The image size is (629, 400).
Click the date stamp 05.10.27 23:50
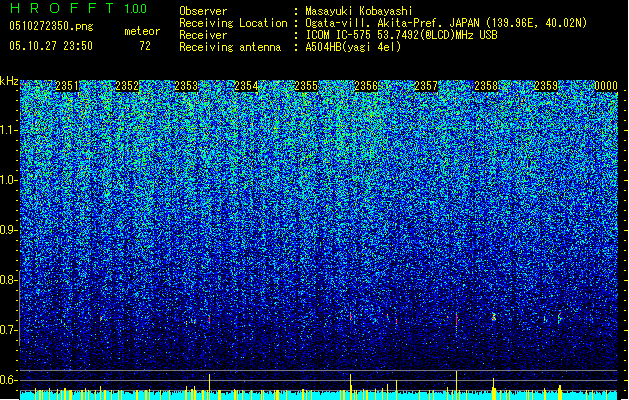click(x=51, y=46)
